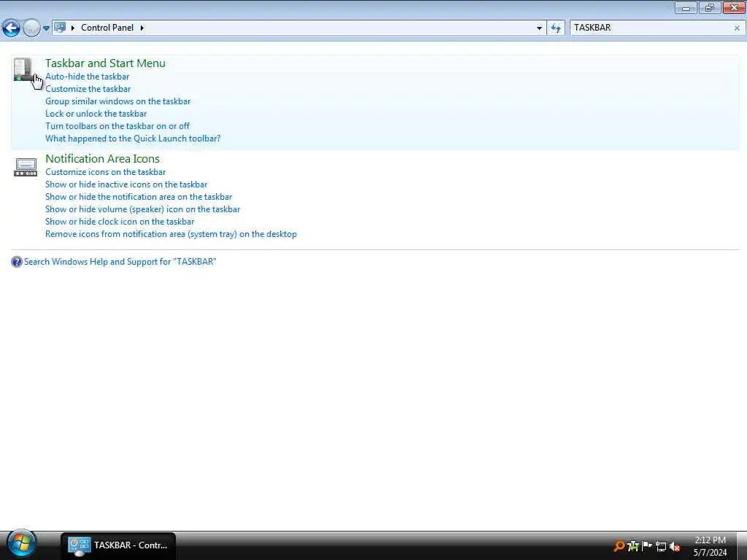Click the Forward navigation arrow button
Screen dimensions: 747x560
31,28
